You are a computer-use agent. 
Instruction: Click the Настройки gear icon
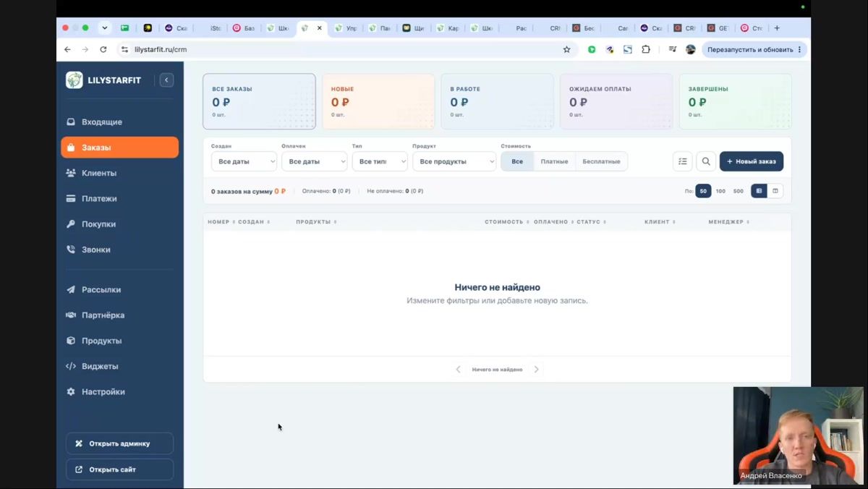[71, 392]
